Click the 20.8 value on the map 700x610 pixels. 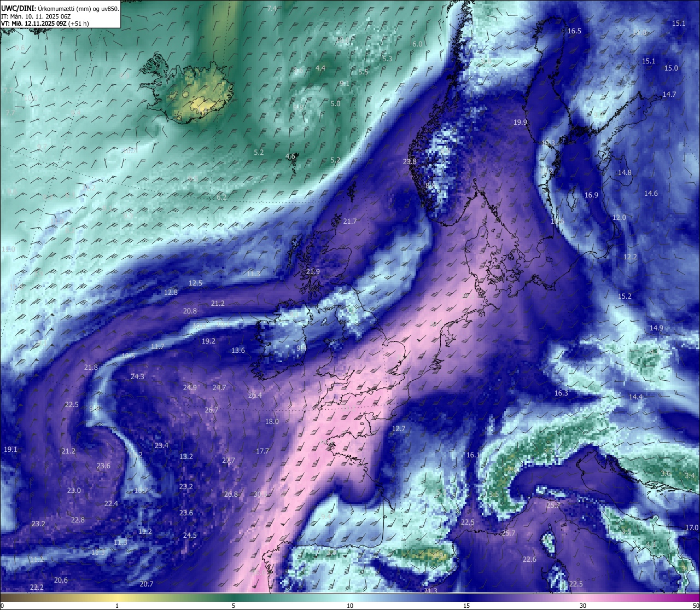click(190, 311)
